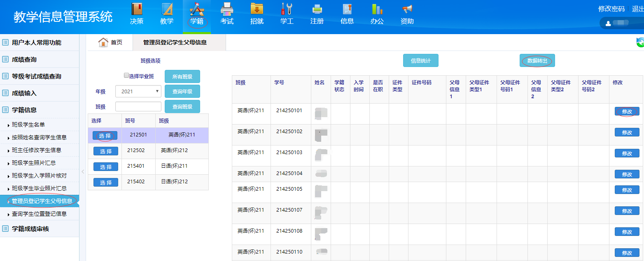Image resolution: width=644 pixels, height=261 pixels.
Task: Open 查询学生位置登记信息 in the sidebar
Action: (40, 214)
